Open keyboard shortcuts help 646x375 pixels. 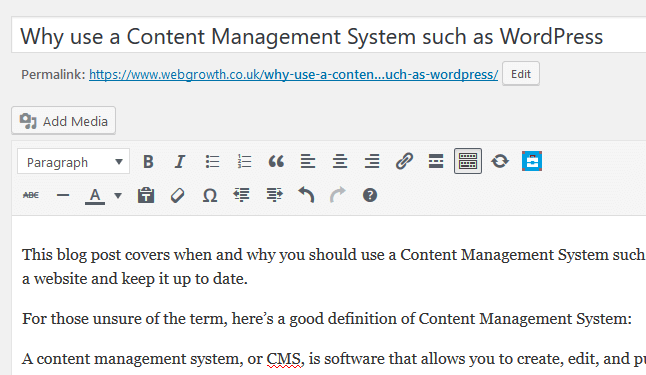pos(370,195)
